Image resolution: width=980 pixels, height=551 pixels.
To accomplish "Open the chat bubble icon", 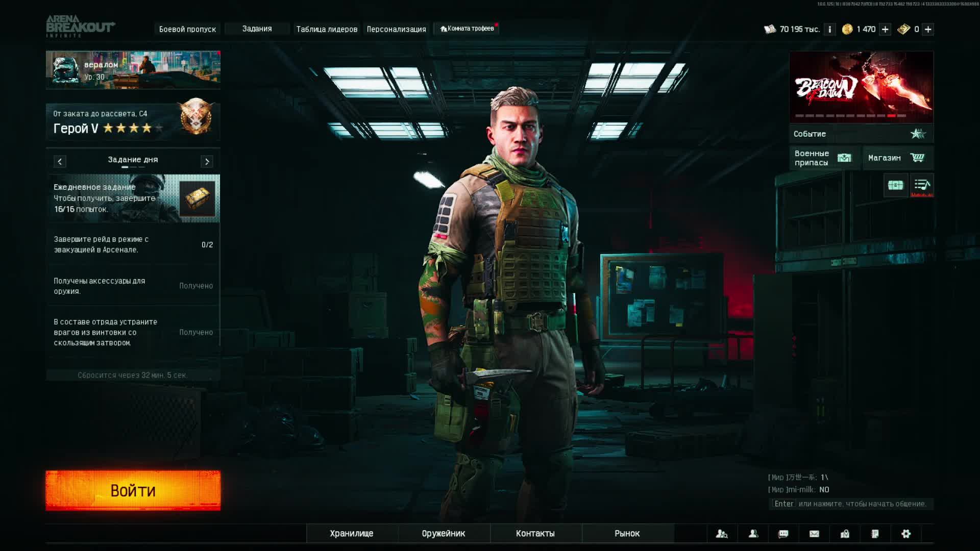I will pos(783,534).
